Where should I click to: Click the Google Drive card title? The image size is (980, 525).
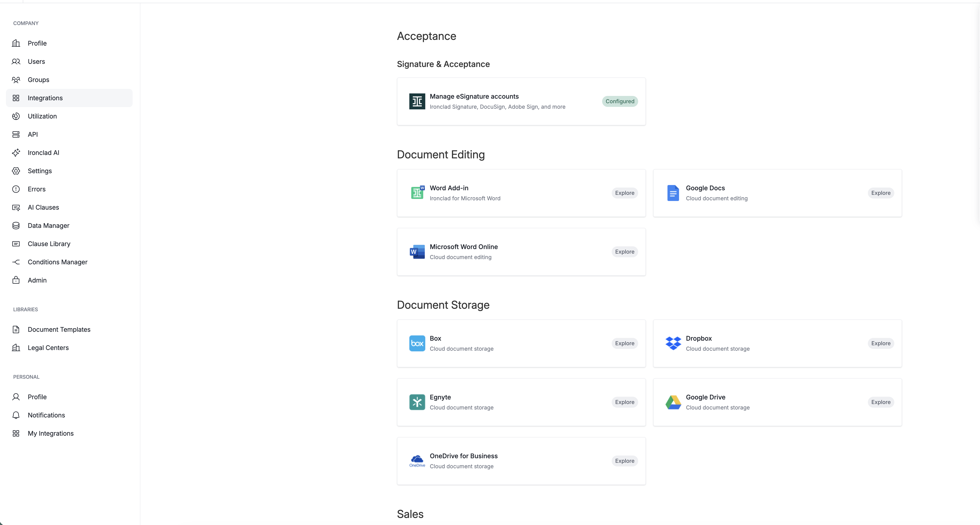(705, 397)
